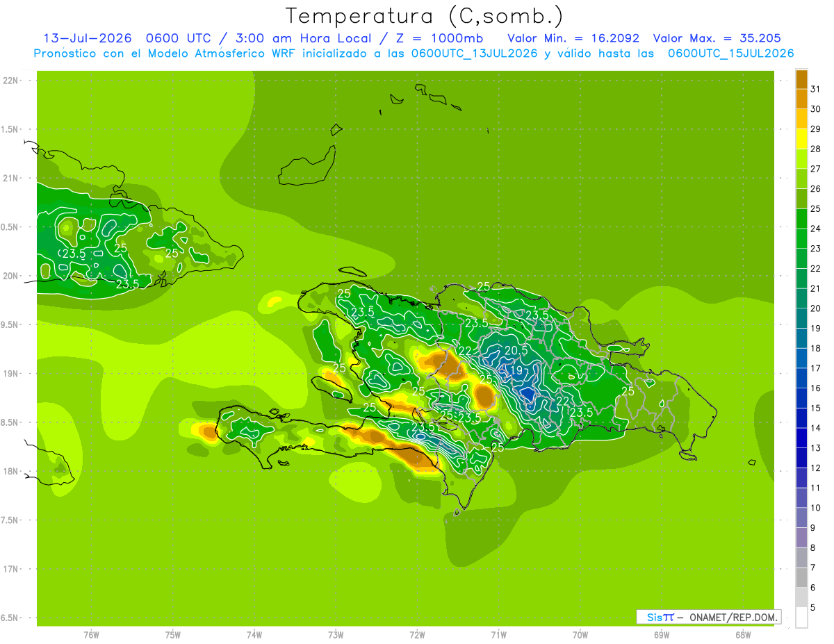
Task: Click the title "Temperatura (C,somb.)"
Action: click(424, 16)
